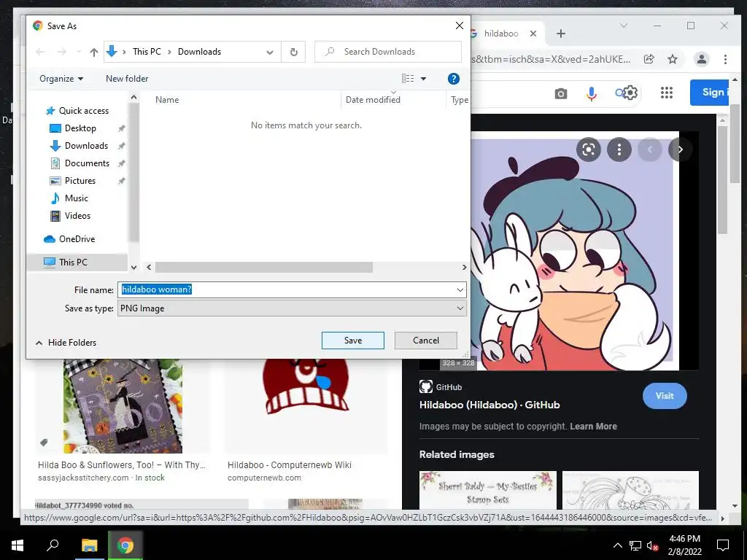Image resolution: width=747 pixels, height=560 pixels.
Task: Open the taskbar volume speaker icon
Action: coord(652,545)
